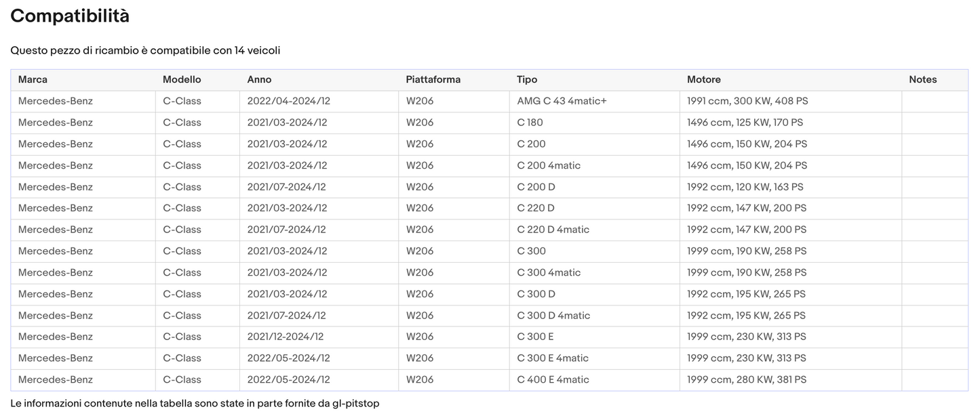Click the Notes column header

[x=922, y=80]
